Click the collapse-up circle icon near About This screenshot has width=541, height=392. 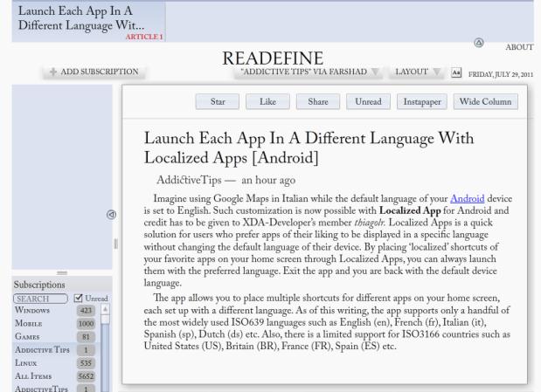point(479,43)
